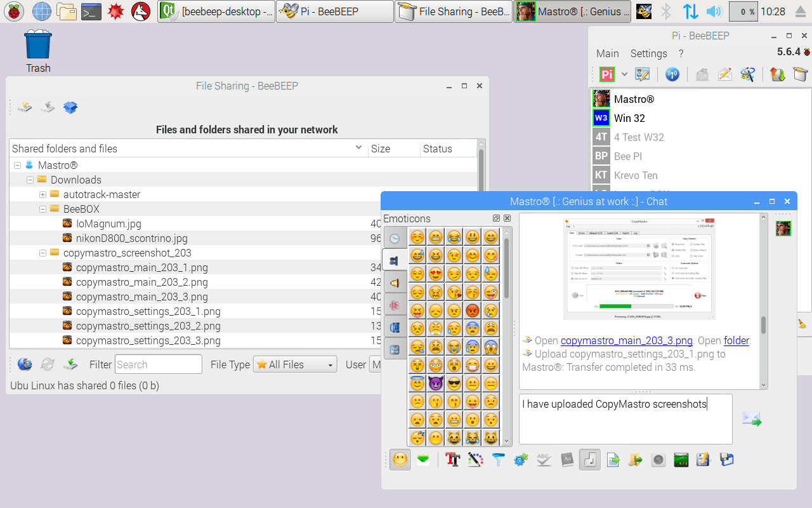Click the group wizard wand icon
Viewport: 812px width, 508px height.
[x=747, y=74]
